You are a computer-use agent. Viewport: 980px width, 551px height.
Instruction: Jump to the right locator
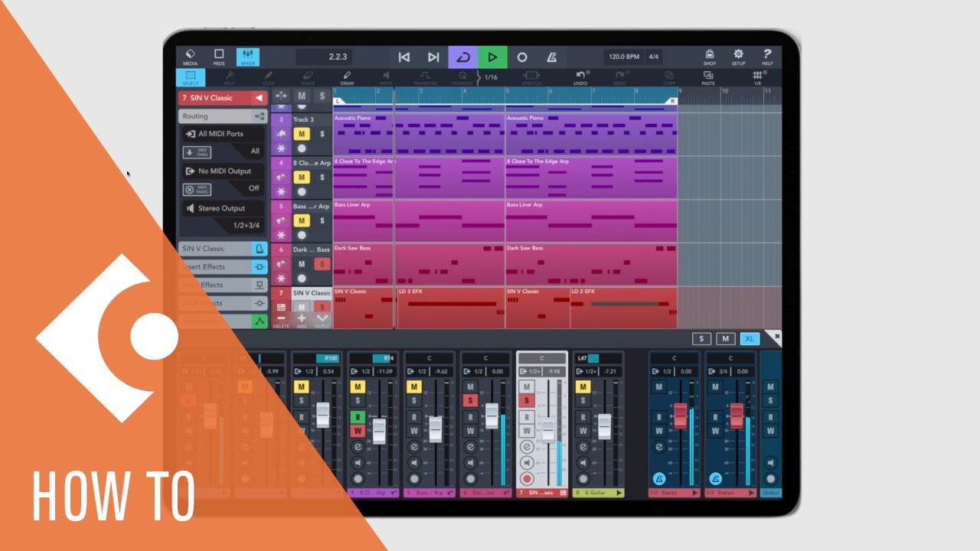(x=433, y=57)
